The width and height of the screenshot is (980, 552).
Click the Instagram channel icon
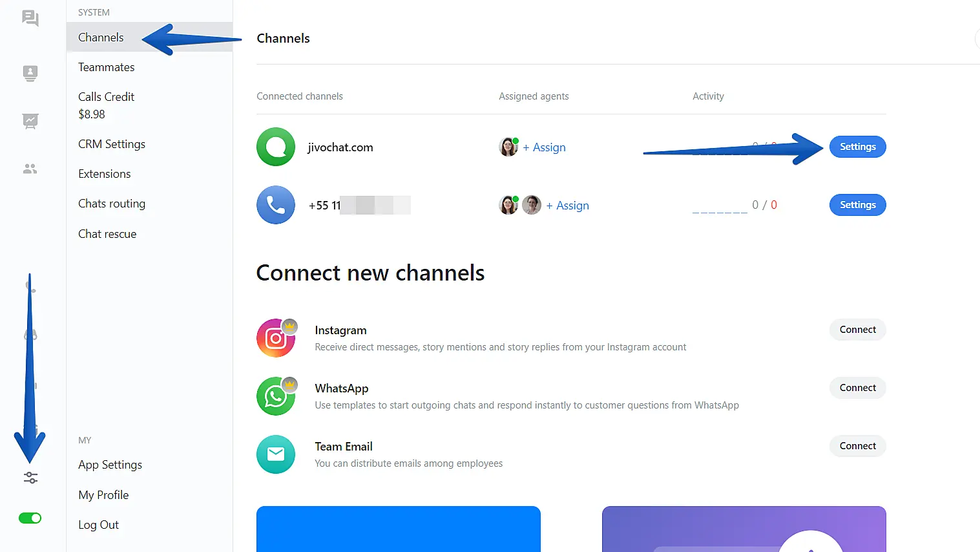[x=276, y=338]
